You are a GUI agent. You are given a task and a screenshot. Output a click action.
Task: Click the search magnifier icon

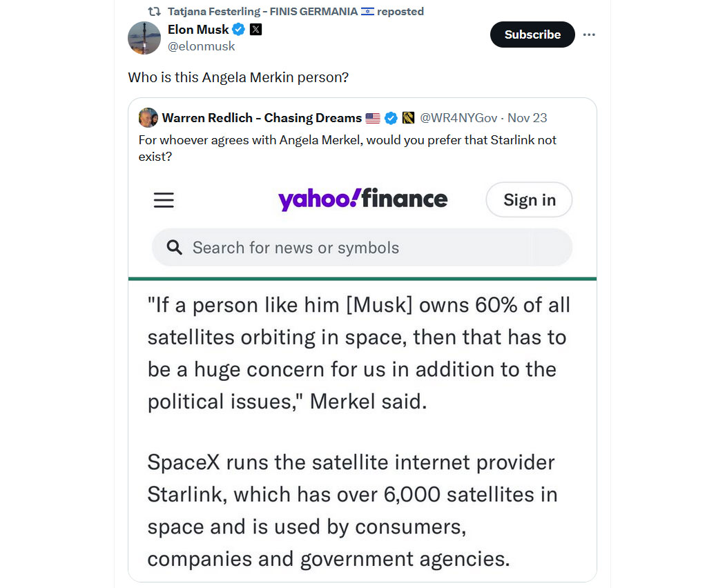(174, 247)
